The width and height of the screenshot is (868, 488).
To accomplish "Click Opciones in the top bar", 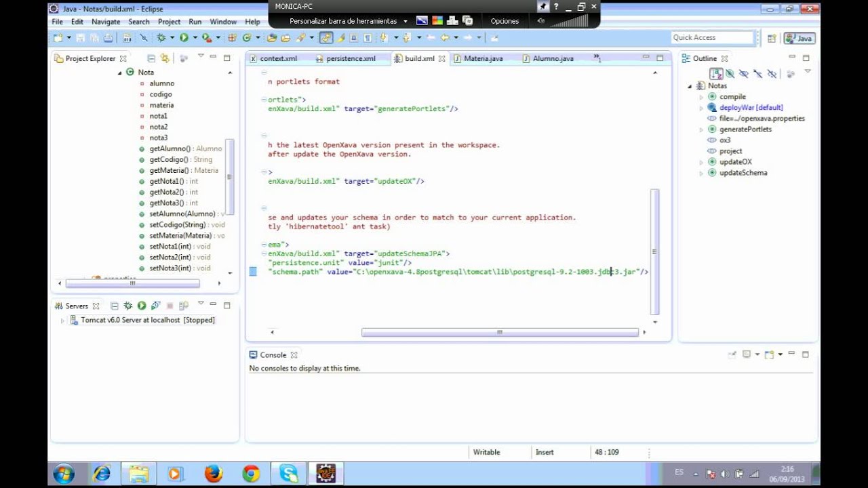I will click(x=505, y=21).
